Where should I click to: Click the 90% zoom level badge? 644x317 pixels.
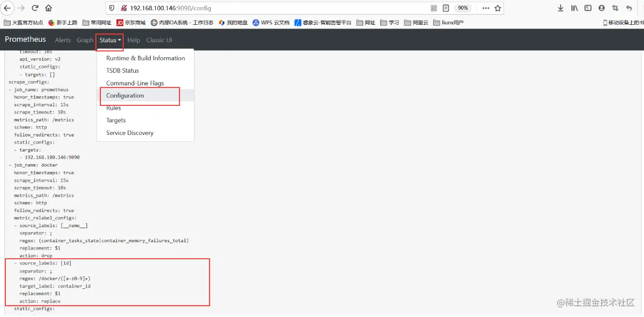pos(463,8)
